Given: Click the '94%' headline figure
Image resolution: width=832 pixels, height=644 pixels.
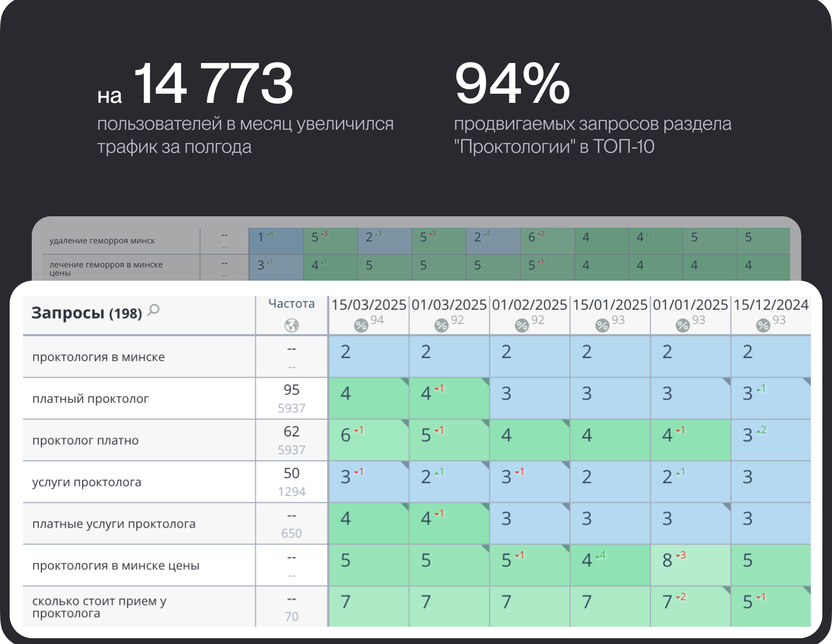Looking at the screenshot, I should (512, 83).
